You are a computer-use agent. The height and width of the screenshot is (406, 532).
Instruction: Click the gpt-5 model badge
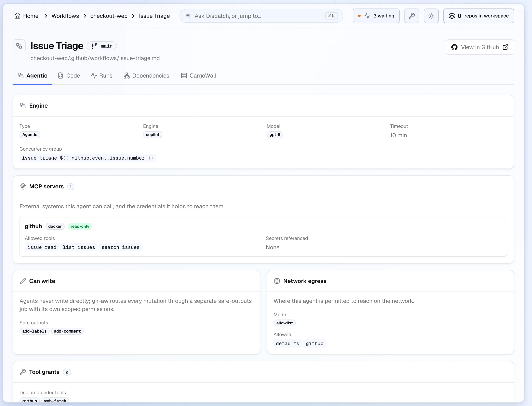(x=275, y=135)
